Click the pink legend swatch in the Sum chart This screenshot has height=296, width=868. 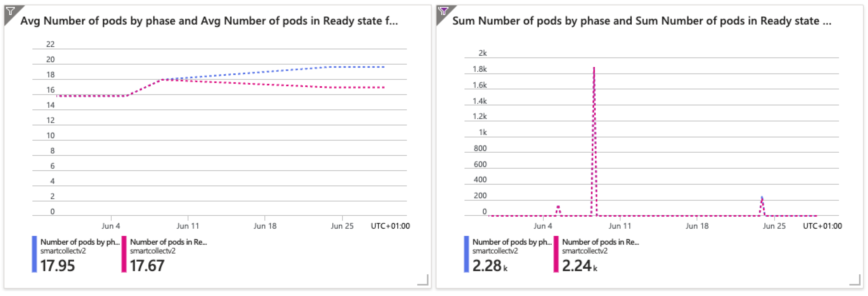(x=556, y=254)
